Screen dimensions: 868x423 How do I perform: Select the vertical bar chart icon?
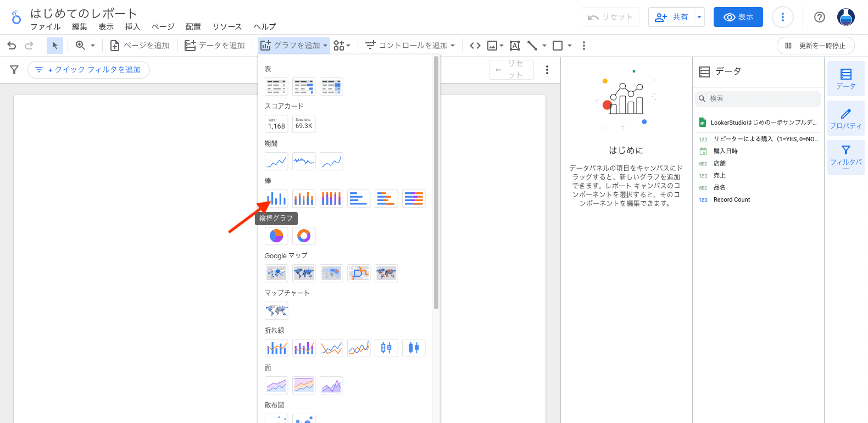[276, 198]
